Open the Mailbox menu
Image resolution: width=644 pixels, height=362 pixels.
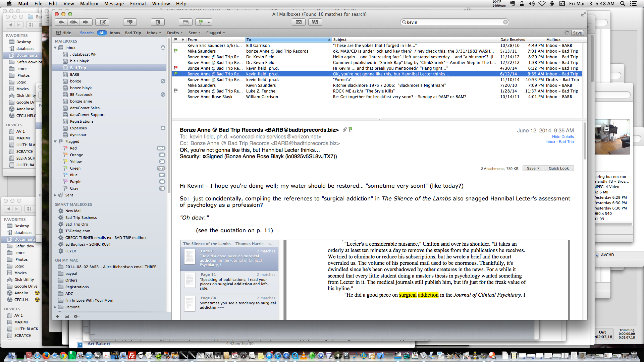(89, 4)
